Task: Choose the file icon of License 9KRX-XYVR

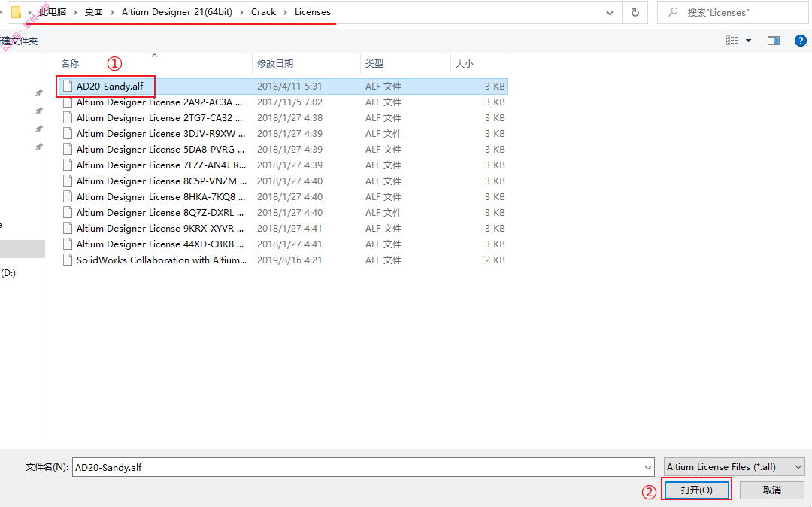Action: coord(68,229)
